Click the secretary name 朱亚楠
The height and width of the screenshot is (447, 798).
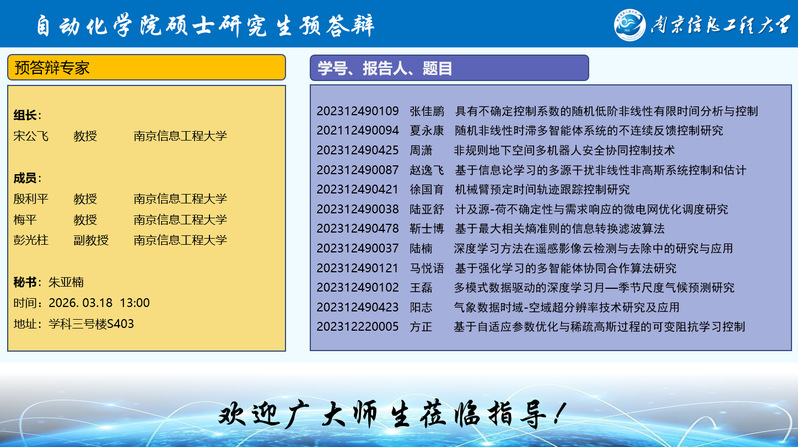(67, 282)
